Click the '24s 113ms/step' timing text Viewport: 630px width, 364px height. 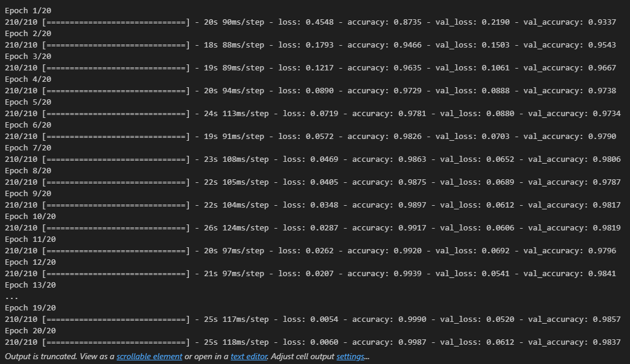tap(236, 114)
